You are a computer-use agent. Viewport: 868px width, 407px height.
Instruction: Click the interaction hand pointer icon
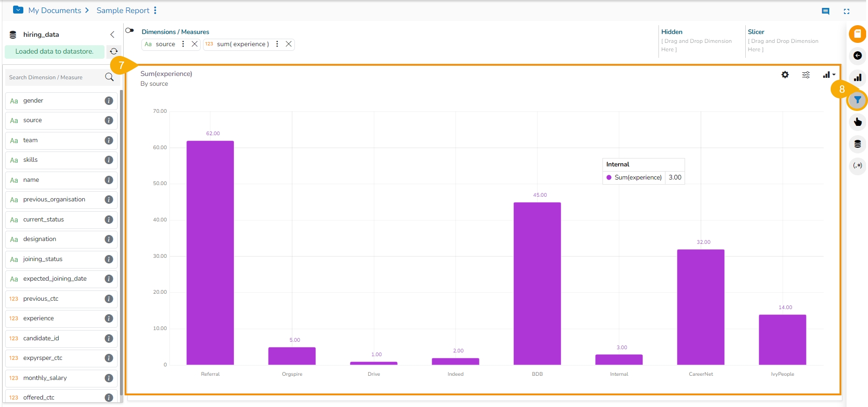[857, 122]
